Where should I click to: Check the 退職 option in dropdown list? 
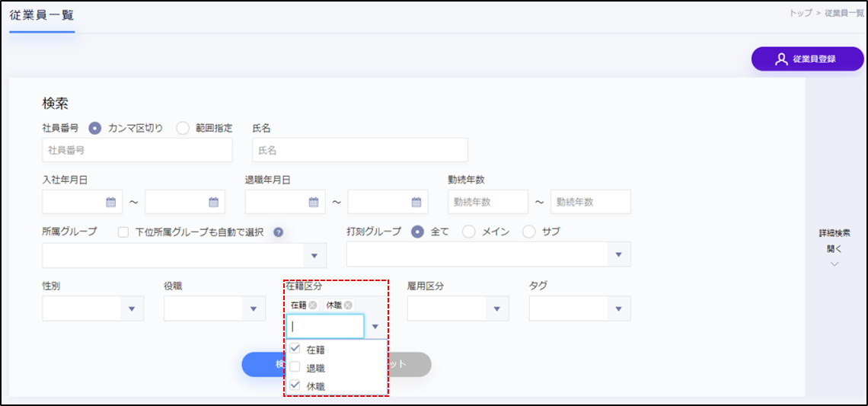click(x=295, y=367)
